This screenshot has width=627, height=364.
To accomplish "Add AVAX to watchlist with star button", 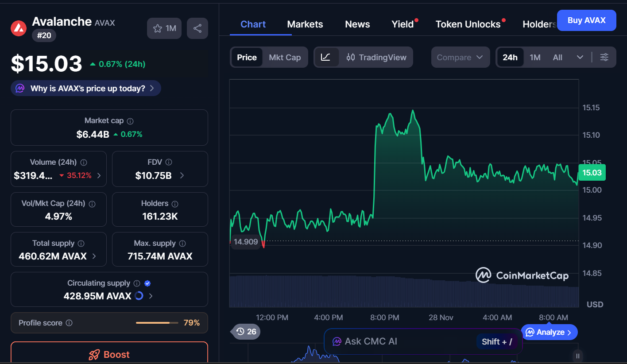I will point(164,28).
